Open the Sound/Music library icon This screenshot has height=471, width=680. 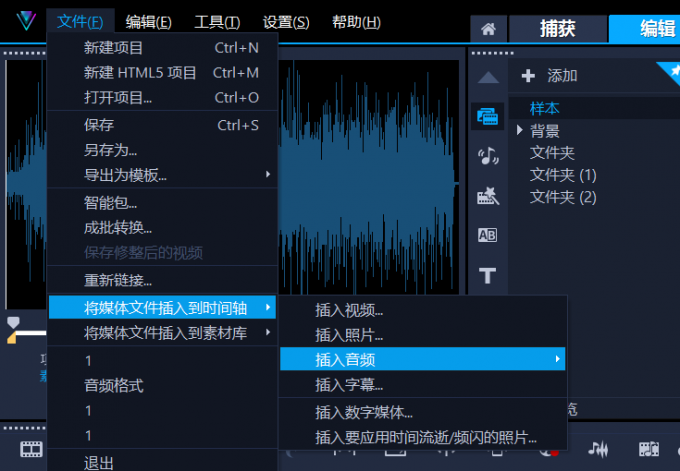(488, 156)
